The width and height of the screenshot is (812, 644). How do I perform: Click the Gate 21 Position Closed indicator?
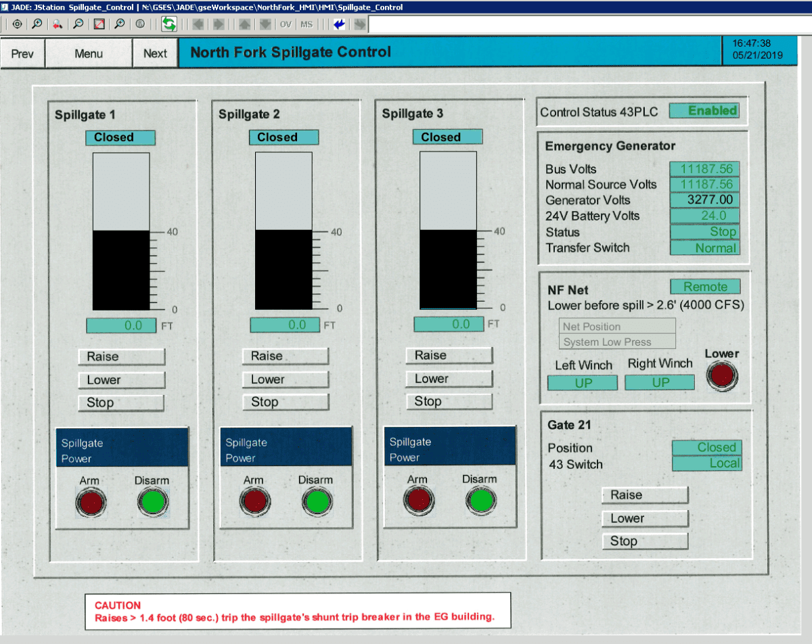(x=707, y=448)
